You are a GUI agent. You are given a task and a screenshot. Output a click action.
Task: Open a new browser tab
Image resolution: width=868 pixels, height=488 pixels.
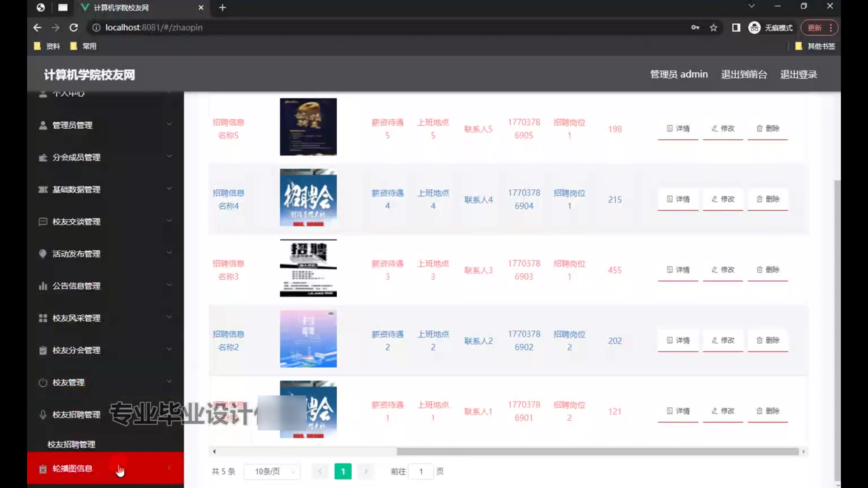point(222,8)
